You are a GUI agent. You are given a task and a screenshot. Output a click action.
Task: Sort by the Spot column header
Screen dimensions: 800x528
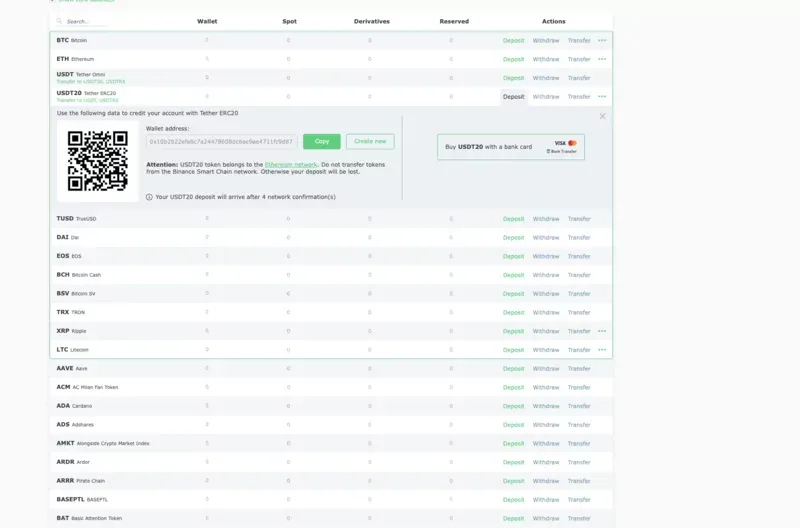[289, 21]
